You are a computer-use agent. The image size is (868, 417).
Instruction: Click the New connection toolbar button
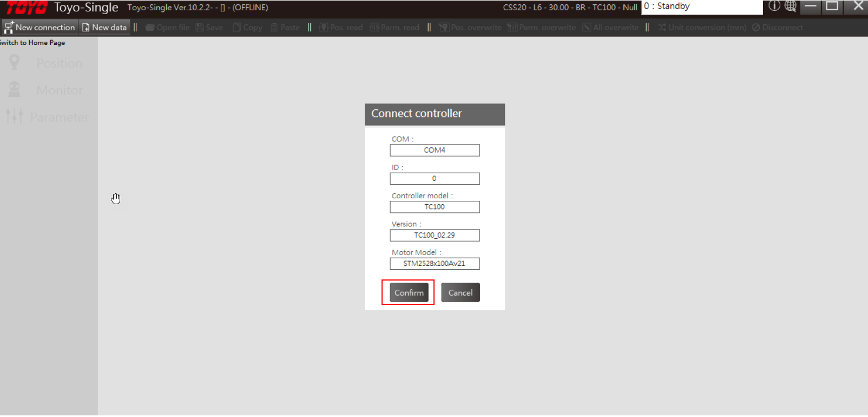(x=40, y=27)
